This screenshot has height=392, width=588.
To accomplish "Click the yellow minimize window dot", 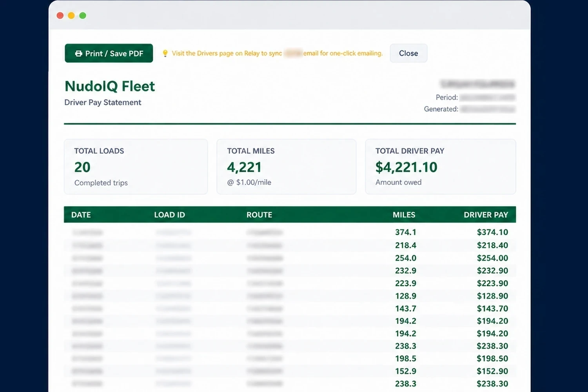I will 71,16.
